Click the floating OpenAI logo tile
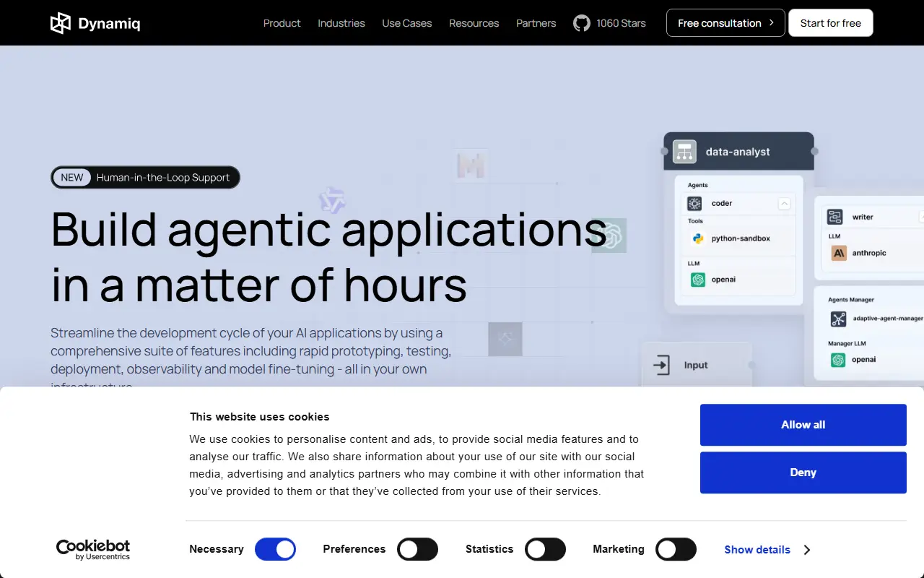The image size is (924, 578). tap(611, 235)
